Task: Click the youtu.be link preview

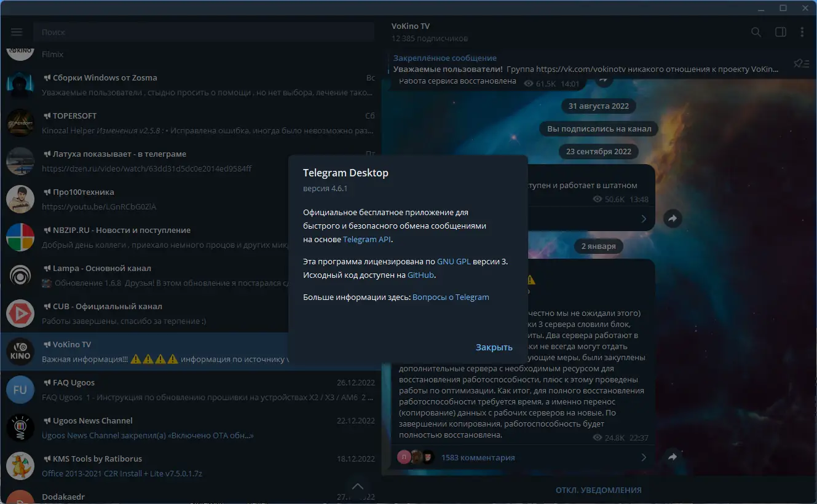Action: click(x=99, y=207)
